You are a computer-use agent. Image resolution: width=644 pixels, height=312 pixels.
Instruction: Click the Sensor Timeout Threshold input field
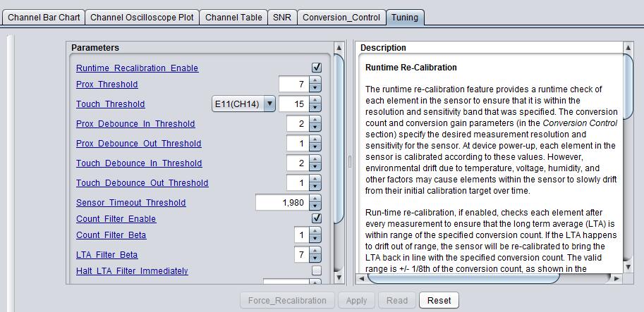pyautogui.click(x=281, y=203)
